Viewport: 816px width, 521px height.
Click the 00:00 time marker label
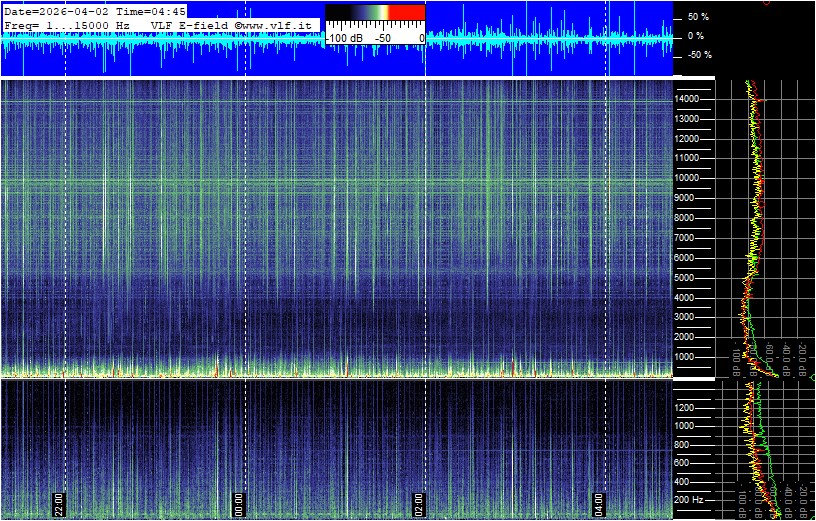click(x=238, y=503)
